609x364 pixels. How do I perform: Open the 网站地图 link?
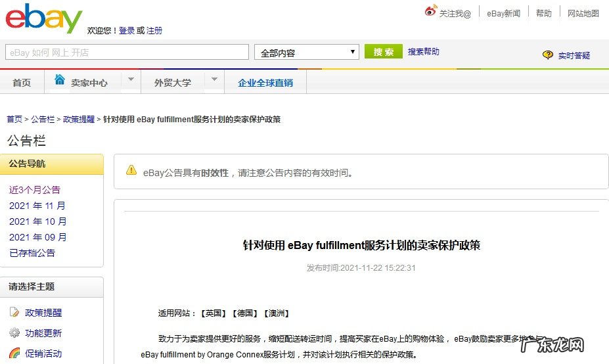[583, 14]
